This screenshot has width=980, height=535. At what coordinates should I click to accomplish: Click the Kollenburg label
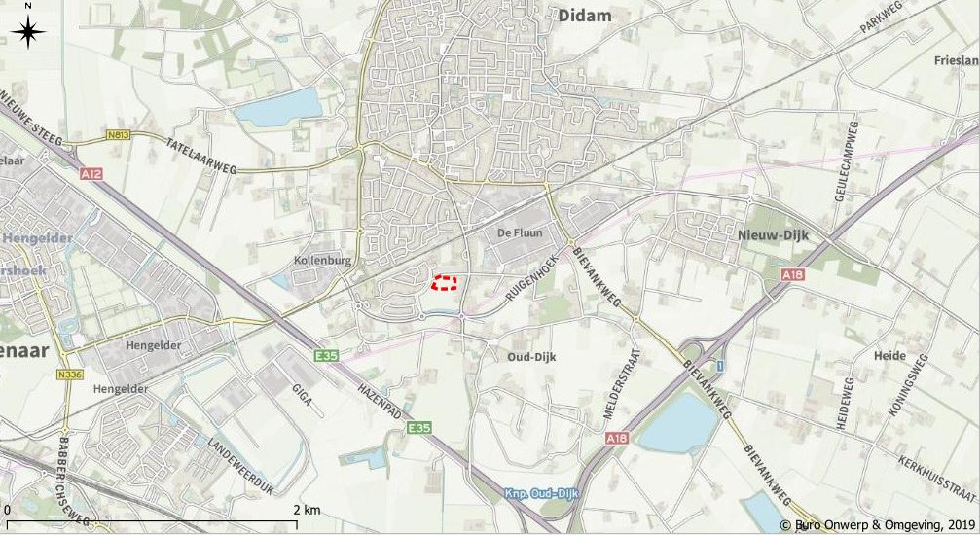pyautogui.click(x=322, y=260)
